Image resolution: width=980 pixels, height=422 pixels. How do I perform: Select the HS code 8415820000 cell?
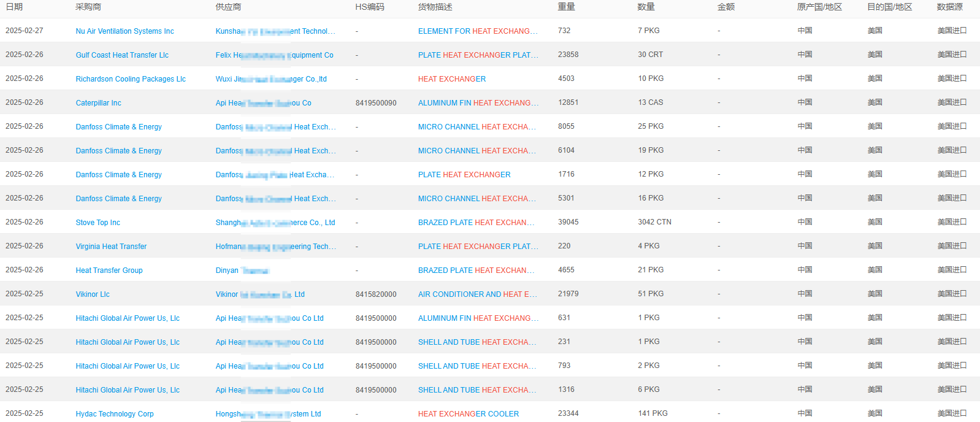pyautogui.click(x=376, y=294)
